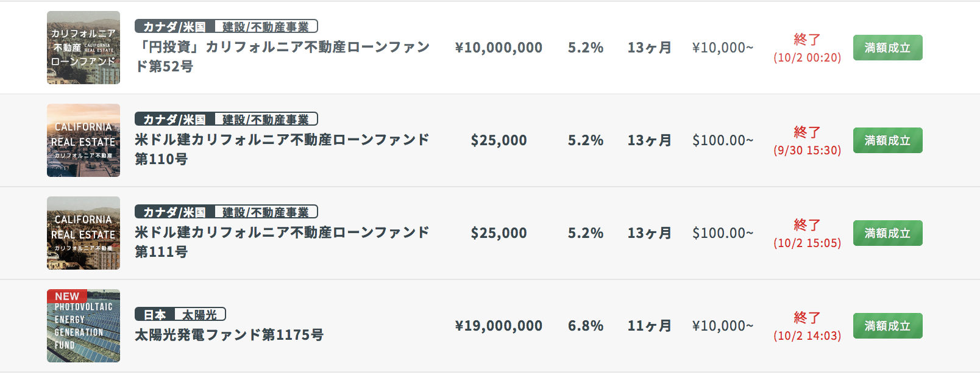
Task: Open 太陽光発電ファンド第1175号 fund link
Action: tap(229, 335)
